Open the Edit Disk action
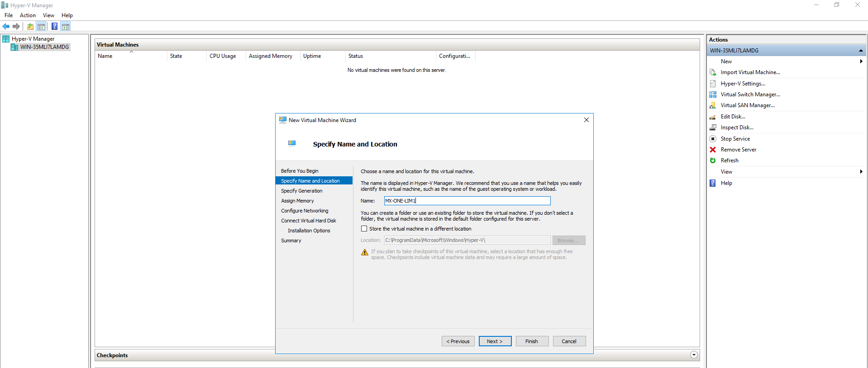Image resolution: width=868 pixels, height=368 pixels. pos(733,117)
